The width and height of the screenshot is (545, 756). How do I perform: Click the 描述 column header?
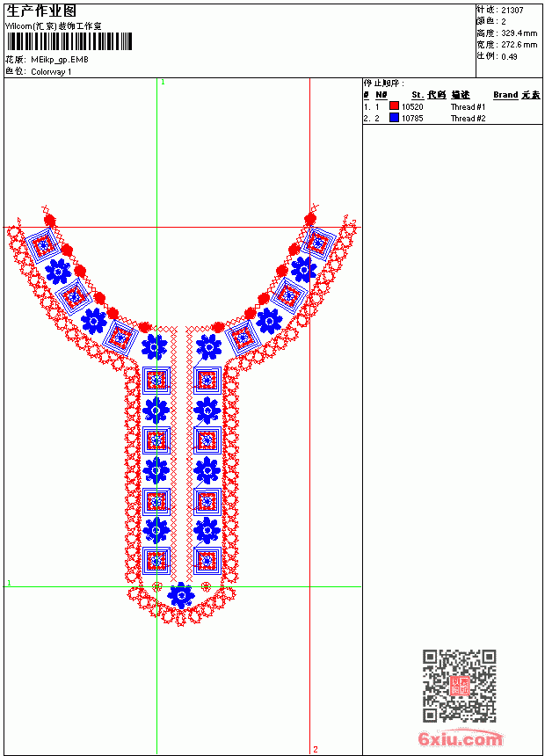[460, 95]
